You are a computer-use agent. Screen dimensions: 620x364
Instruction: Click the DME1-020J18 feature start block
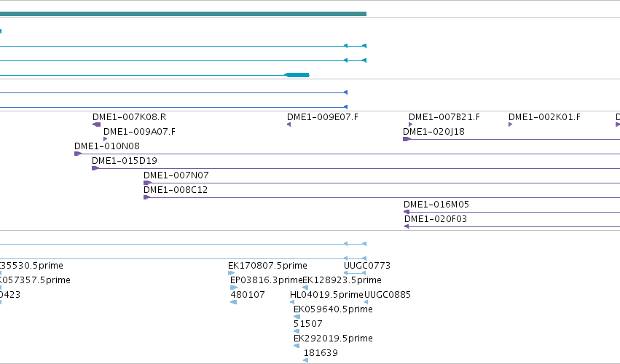tap(407, 139)
